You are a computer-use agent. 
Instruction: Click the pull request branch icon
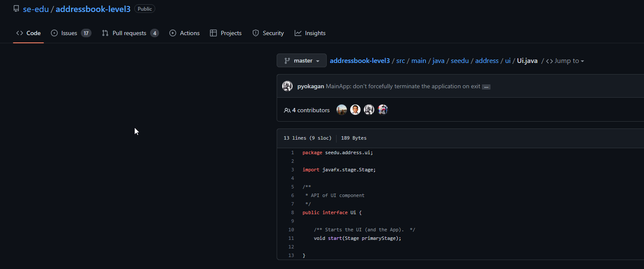tap(105, 33)
